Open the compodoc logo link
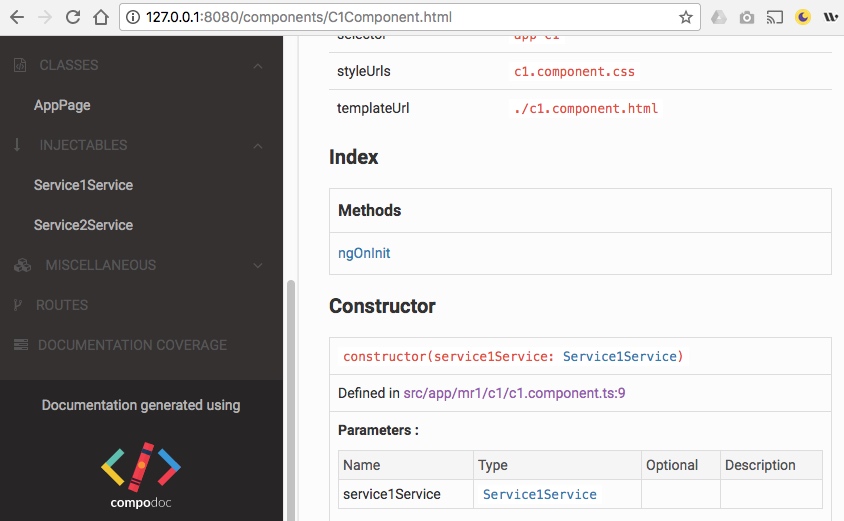 141,476
